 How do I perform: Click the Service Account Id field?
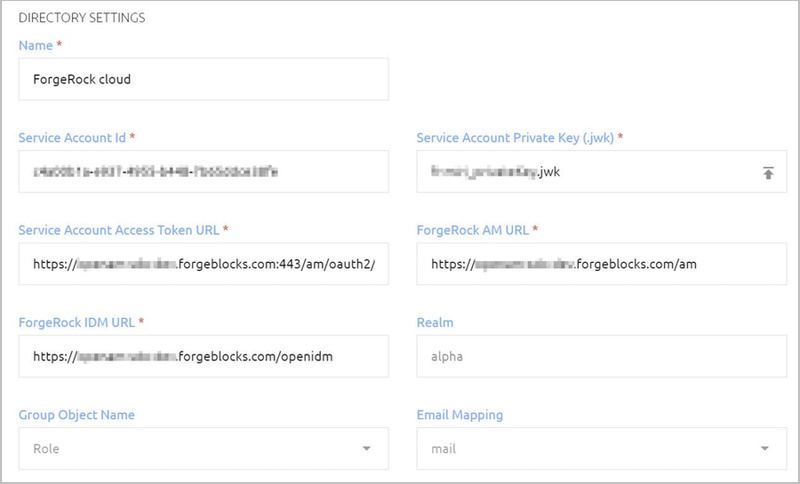pos(204,171)
